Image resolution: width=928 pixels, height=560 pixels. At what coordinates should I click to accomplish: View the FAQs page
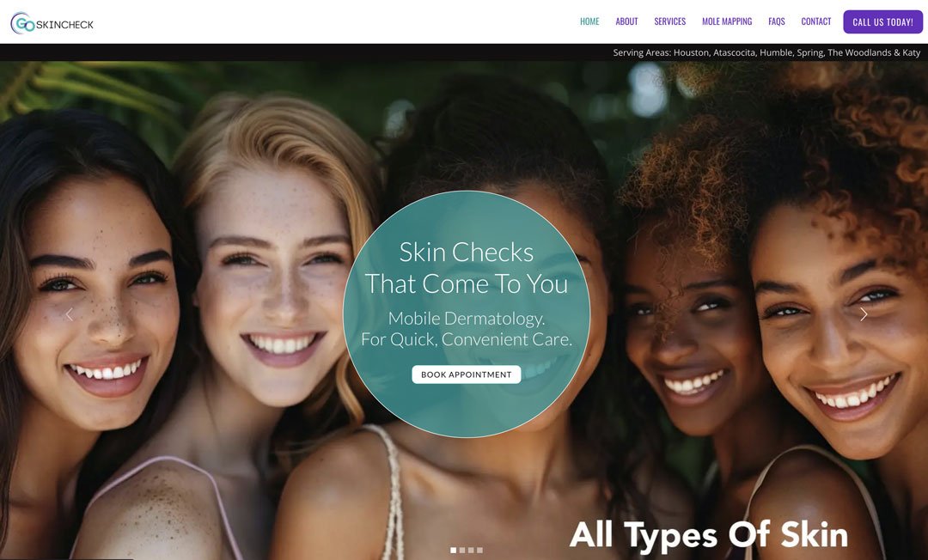(x=777, y=21)
